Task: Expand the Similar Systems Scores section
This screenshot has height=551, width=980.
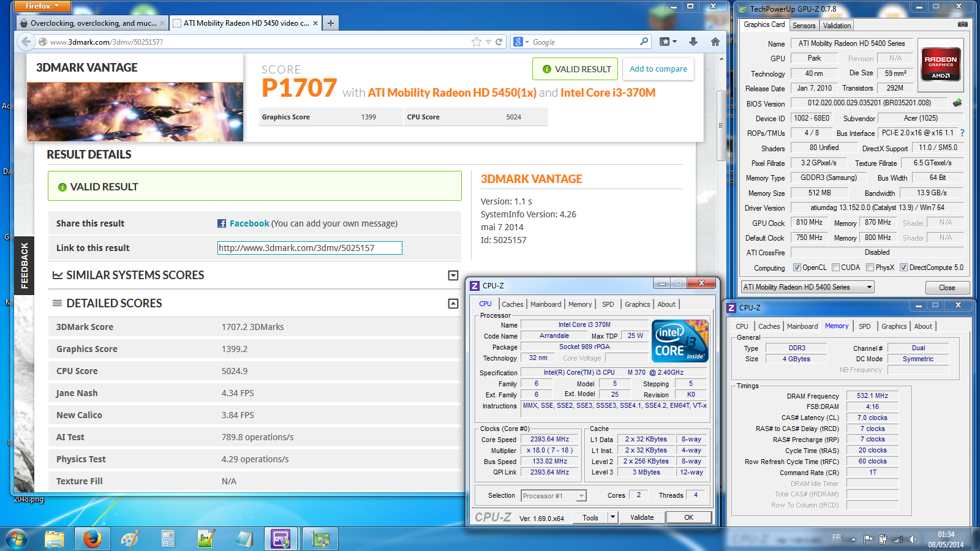Action: point(453,275)
